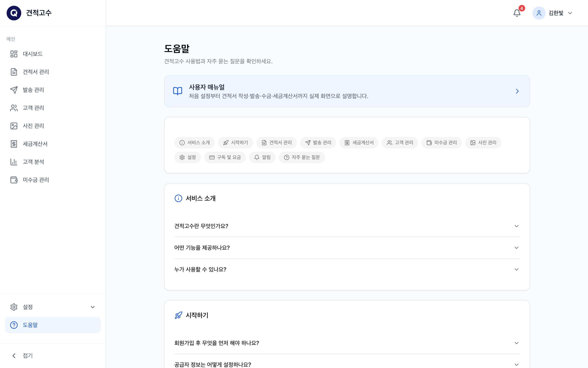
Task: Click the 사진 관리 sidebar image icon
Action: tap(14, 126)
